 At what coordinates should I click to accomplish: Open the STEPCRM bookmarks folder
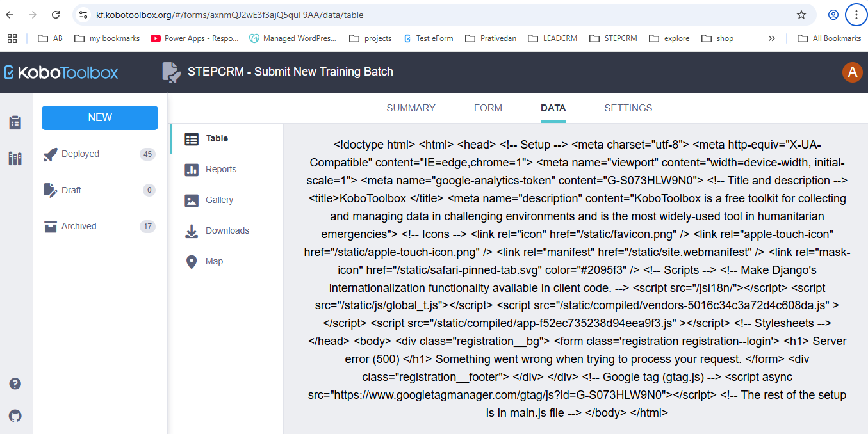click(x=613, y=38)
